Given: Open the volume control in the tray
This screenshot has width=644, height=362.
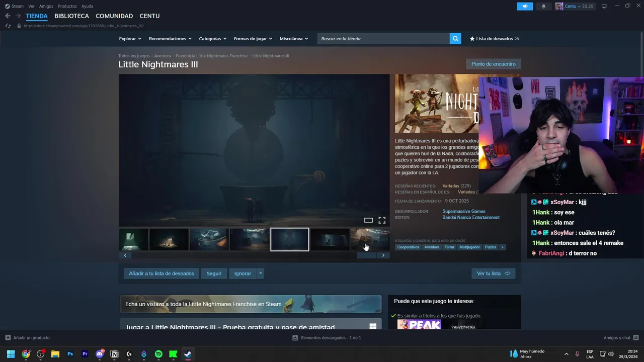Looking at the screenshot, I should 611,354.
